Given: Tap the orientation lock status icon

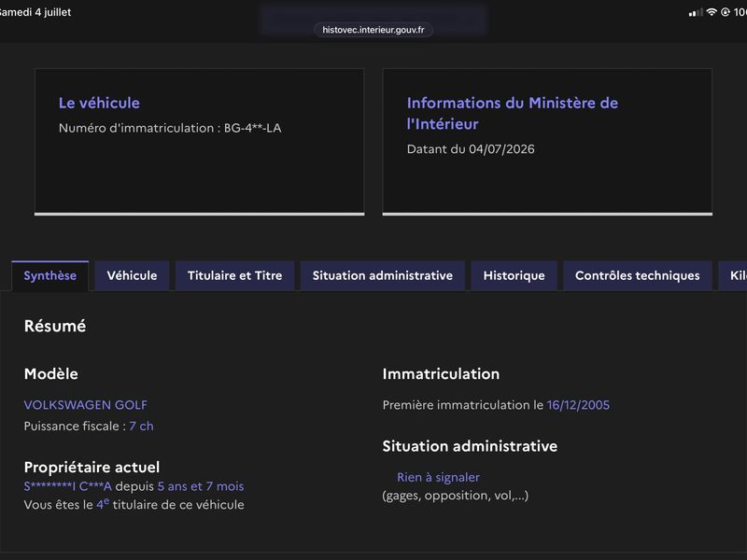Looking at the screenshot, I should 726,12.
